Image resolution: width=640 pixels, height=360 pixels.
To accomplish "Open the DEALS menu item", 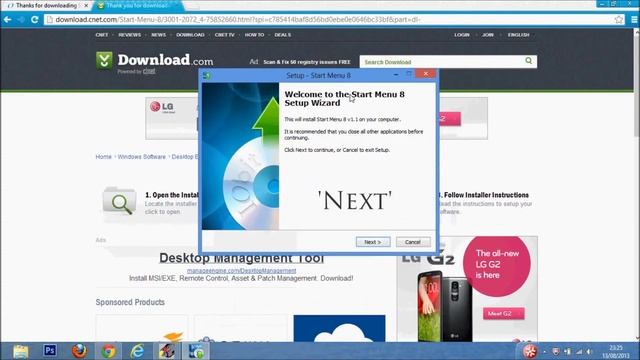I will 282,35.
